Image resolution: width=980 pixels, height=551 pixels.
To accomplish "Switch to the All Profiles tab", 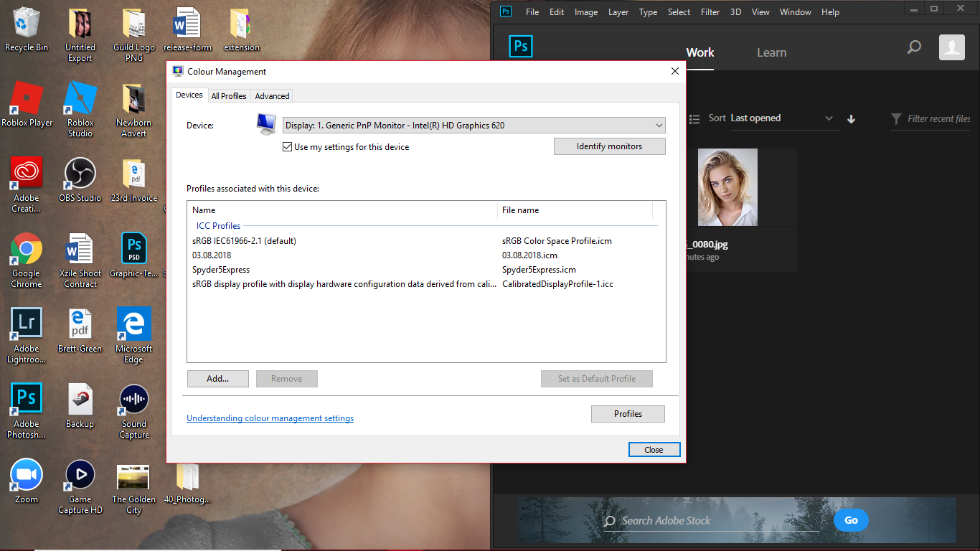I will [x=229, y=96].
